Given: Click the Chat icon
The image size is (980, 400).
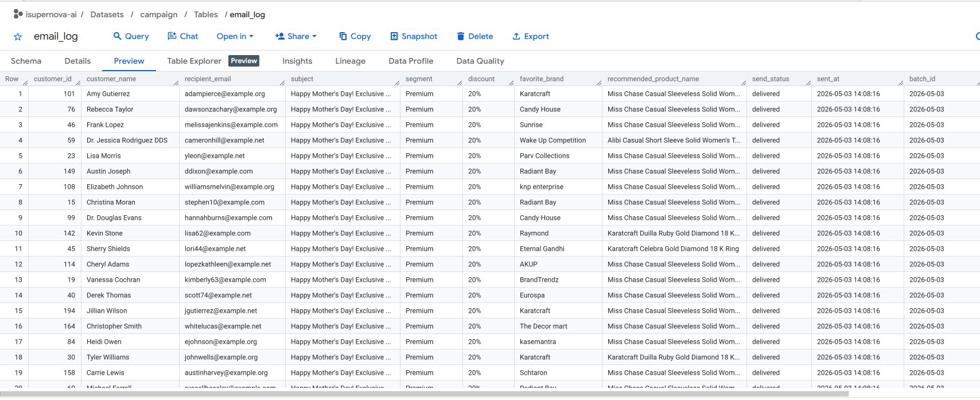Looking at the screenshot, I should click(172, 36).
